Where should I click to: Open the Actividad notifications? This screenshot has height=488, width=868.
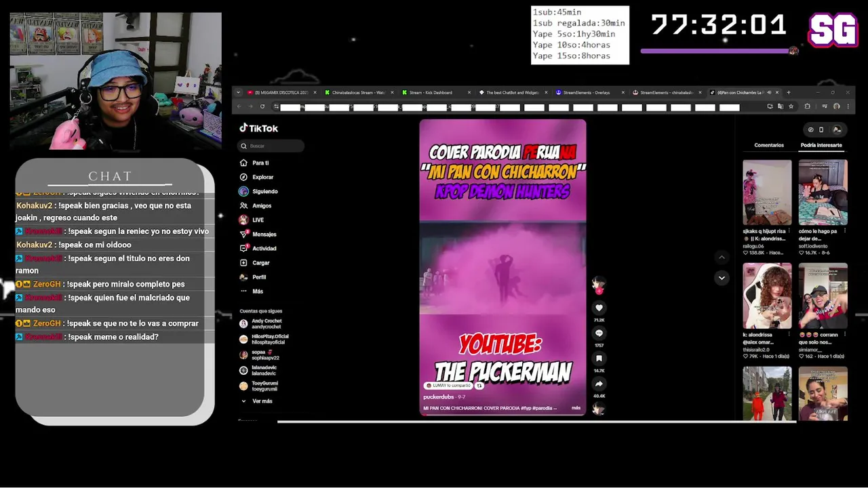tap(258, 248)
